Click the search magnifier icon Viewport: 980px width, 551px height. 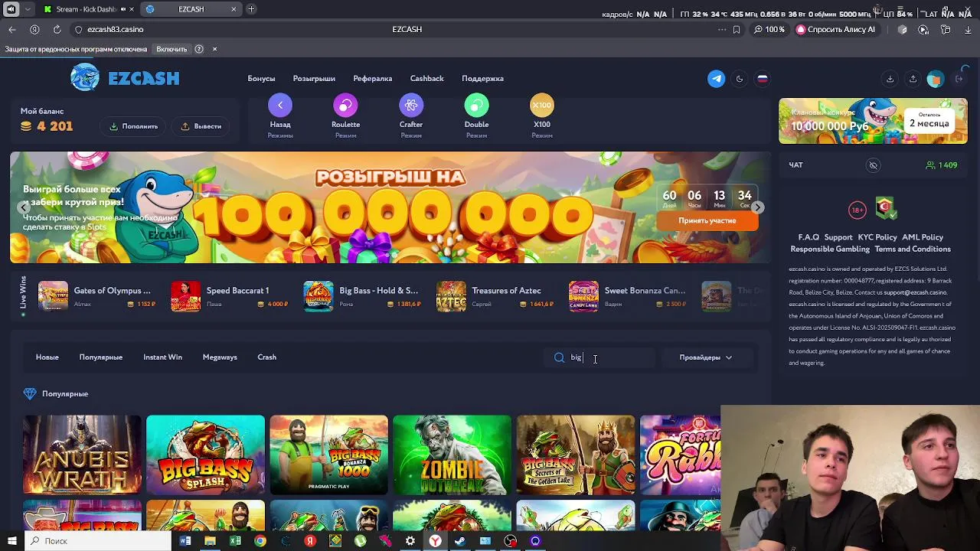tap(559, 357)
